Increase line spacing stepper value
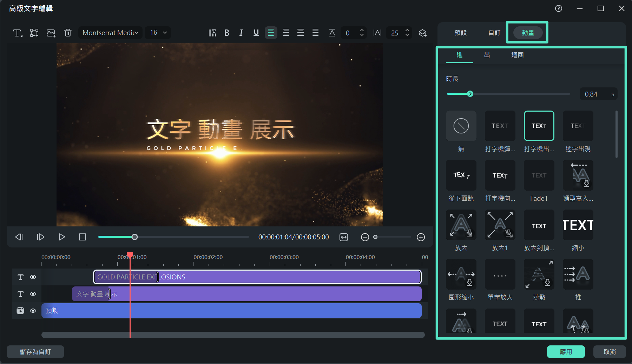Image resolution: width=632 pixels, height=364 pixels. click(362, 30)
